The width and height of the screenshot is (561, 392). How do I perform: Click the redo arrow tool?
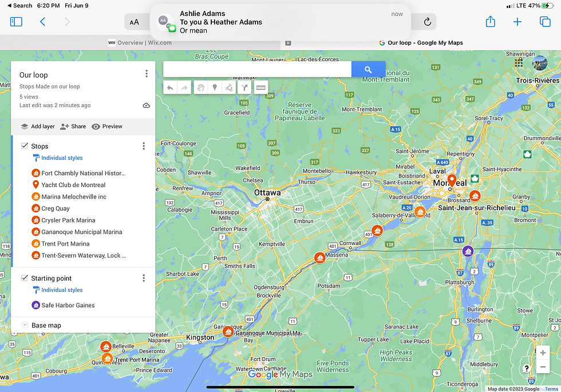tap(184, 88)
